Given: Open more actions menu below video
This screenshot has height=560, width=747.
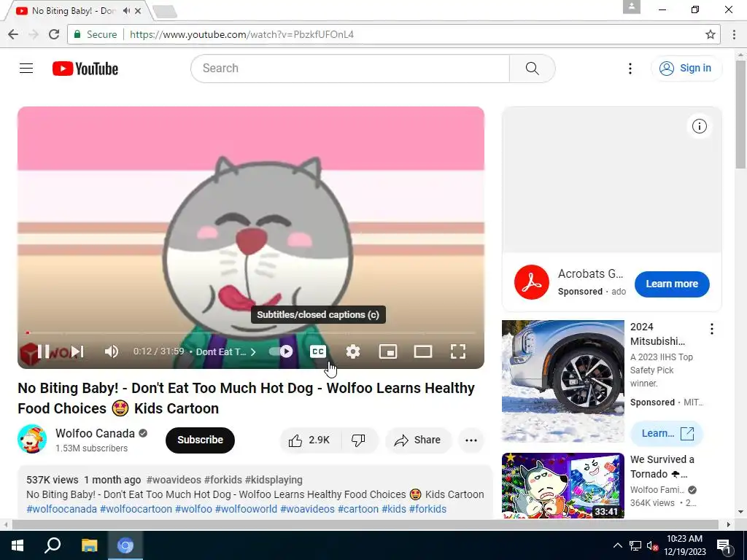Looking at the screenshot, I should pyautogui.click(x=471, y=440).
